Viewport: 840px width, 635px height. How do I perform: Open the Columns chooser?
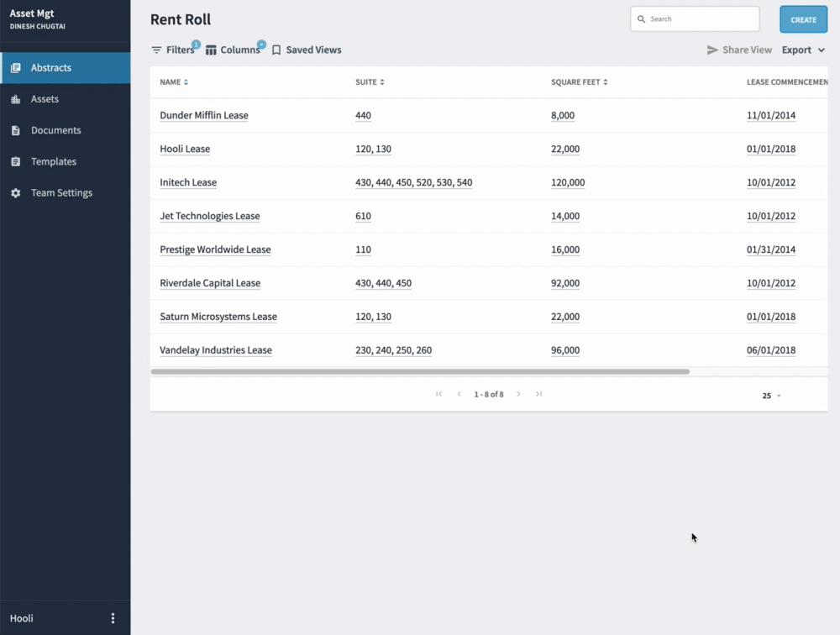233,50
